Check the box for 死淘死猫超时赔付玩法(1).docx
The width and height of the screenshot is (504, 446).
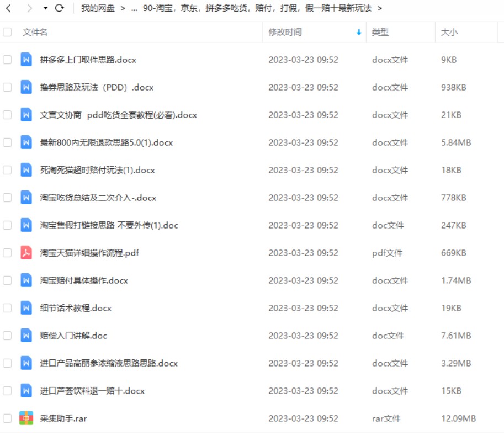(7, 170)
